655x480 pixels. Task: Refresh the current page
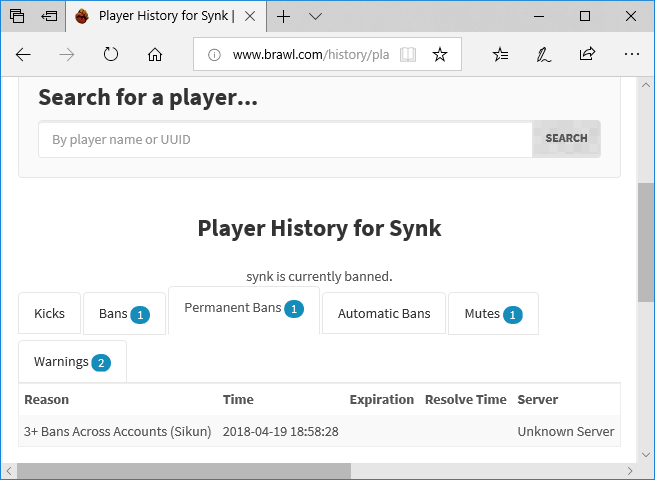coord(111,55)
